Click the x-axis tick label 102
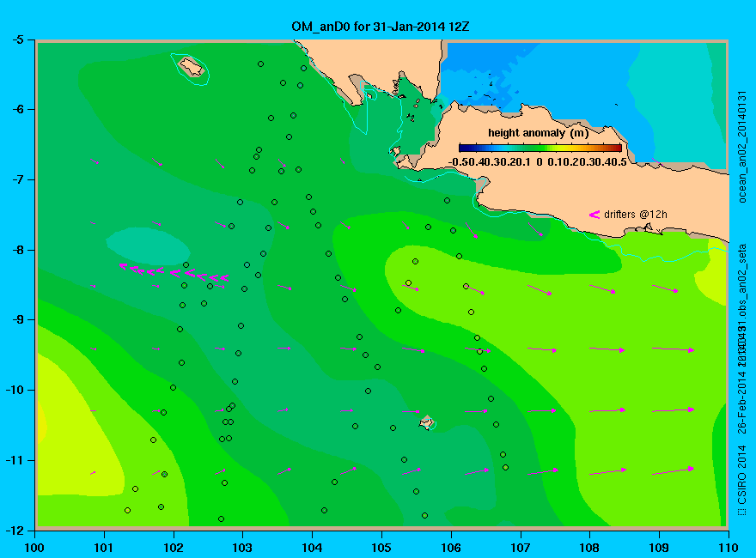 pos(173,548)
